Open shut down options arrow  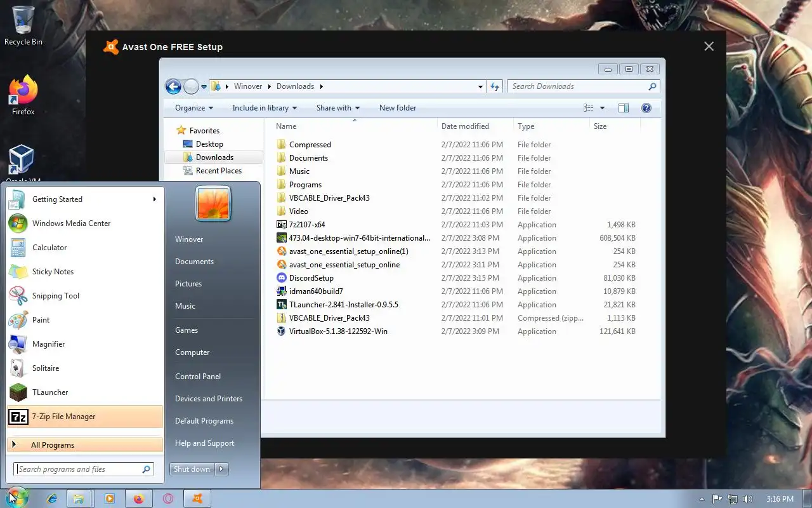[x=221, y=469]
